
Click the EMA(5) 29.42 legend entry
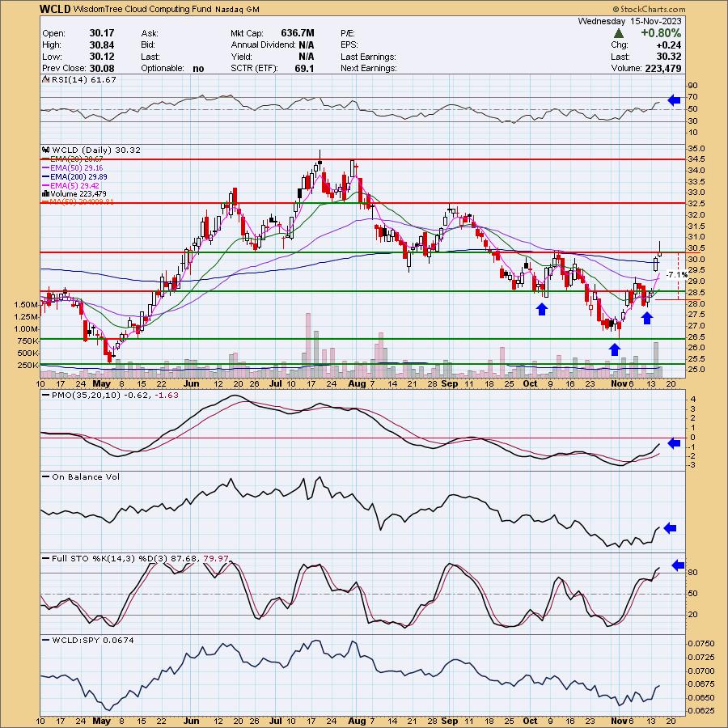[74, 185]
